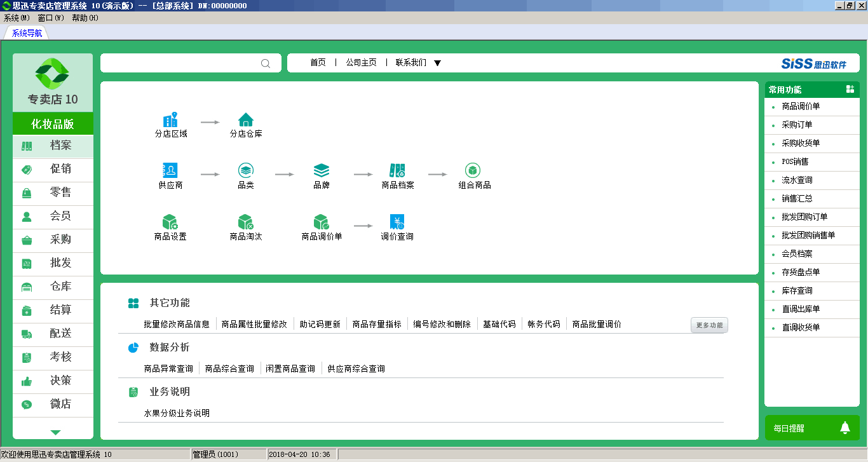Select 会员 in the left sidebar
Viewport: 868px width, 462px height.
53,217
